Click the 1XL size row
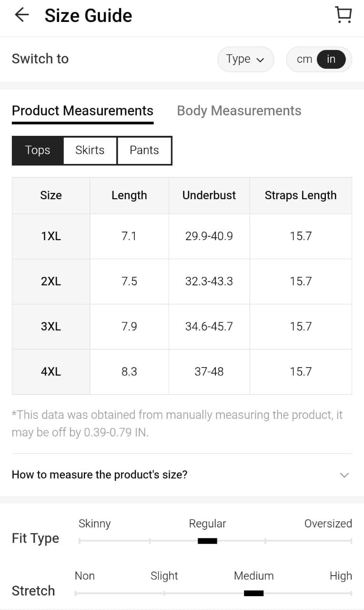The image size is (364, 610). (51, 236)
